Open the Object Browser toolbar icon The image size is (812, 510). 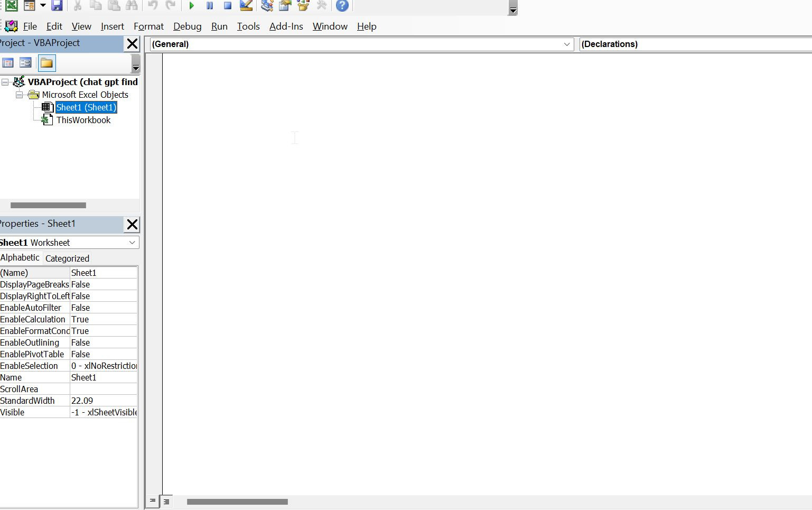click(x=303, y=6)
